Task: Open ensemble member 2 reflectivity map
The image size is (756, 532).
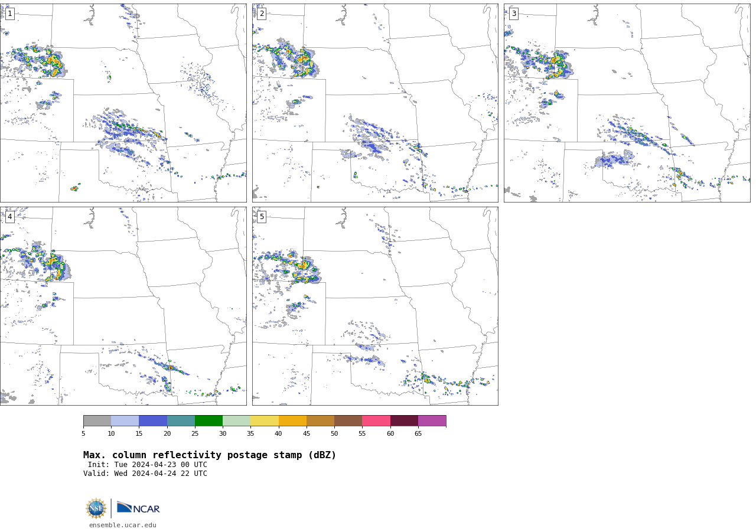Action: click(375, 103)
